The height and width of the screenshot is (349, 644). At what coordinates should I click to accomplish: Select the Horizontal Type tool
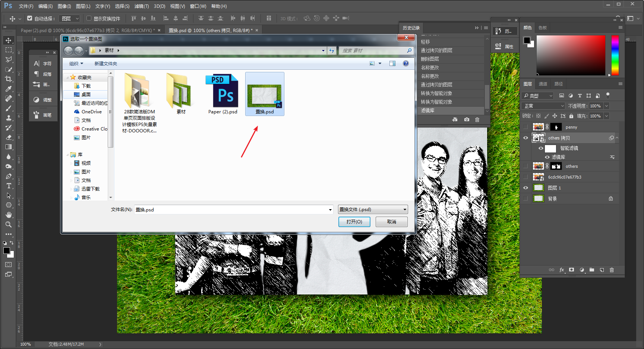click(9, 186)
